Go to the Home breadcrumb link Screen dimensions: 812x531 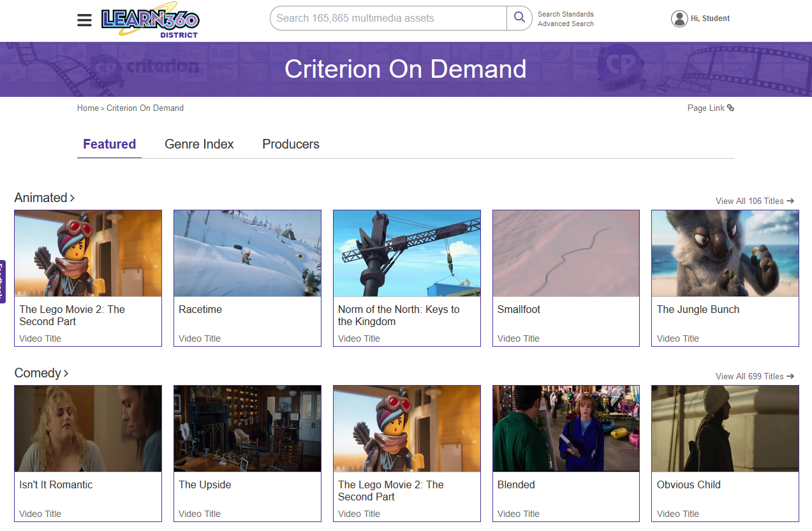[x=88, y=108]
